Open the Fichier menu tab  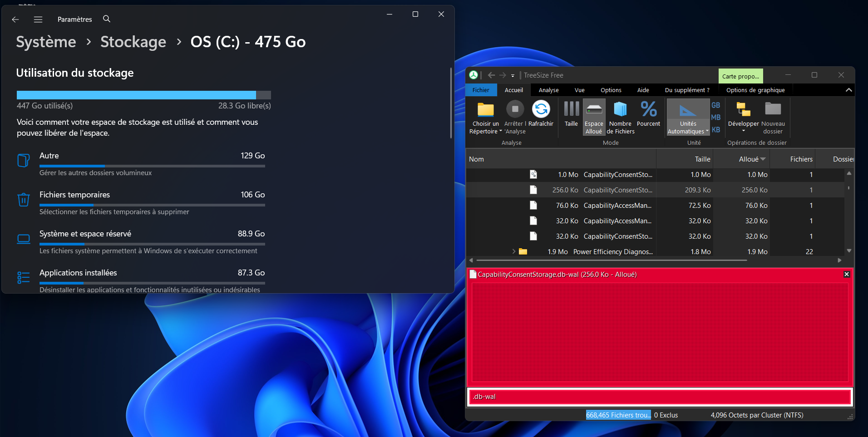(481, 90)
